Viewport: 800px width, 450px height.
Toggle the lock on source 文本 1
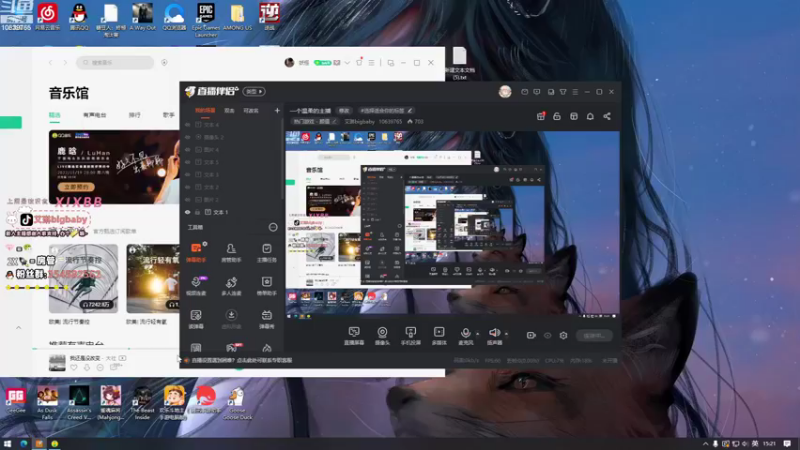(197, 212)
